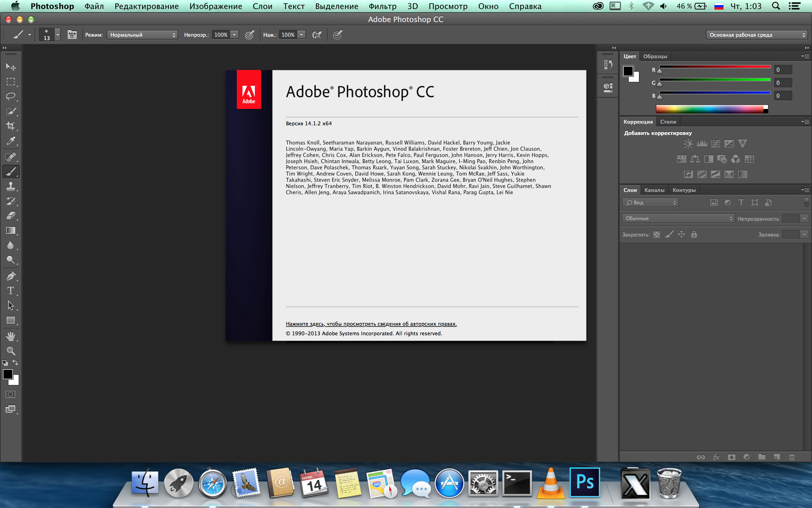
Task: Open the brush preset picker arrow
Action: click(x=58, y=35)
